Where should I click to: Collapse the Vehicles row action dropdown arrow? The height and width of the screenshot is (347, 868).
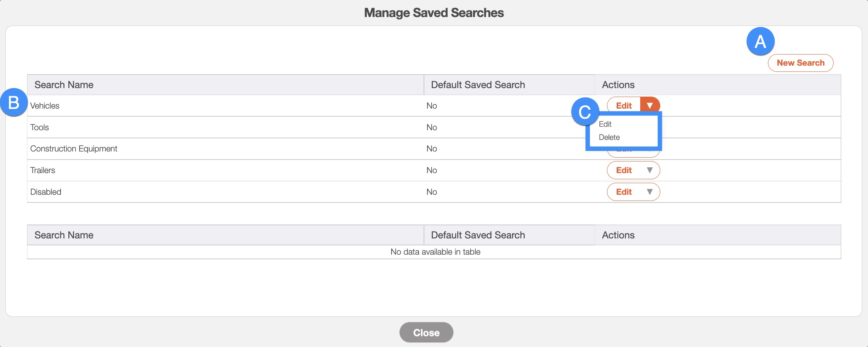pos(649,105)
